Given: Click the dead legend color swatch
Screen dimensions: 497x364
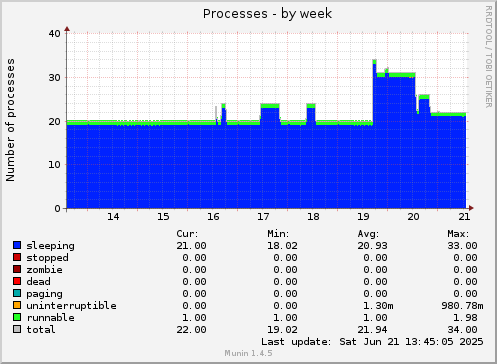Looking at the screenshot, I should (17, 281).
